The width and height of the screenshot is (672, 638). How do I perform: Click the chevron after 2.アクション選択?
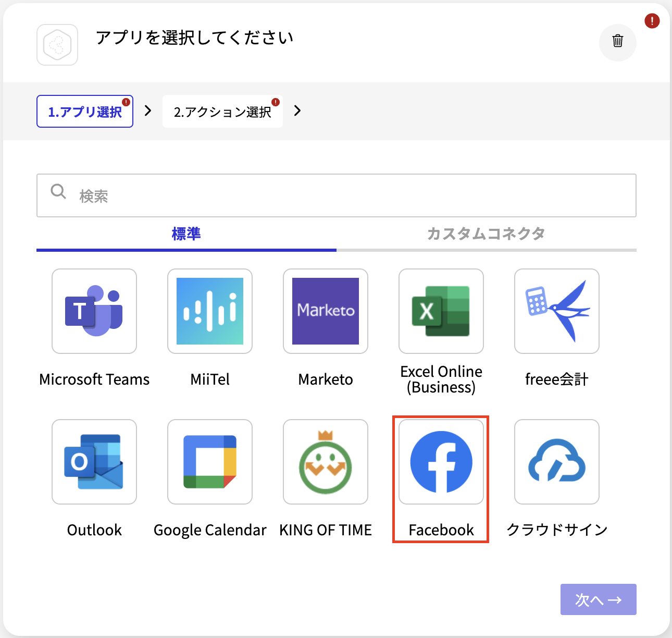pos(297,111)
